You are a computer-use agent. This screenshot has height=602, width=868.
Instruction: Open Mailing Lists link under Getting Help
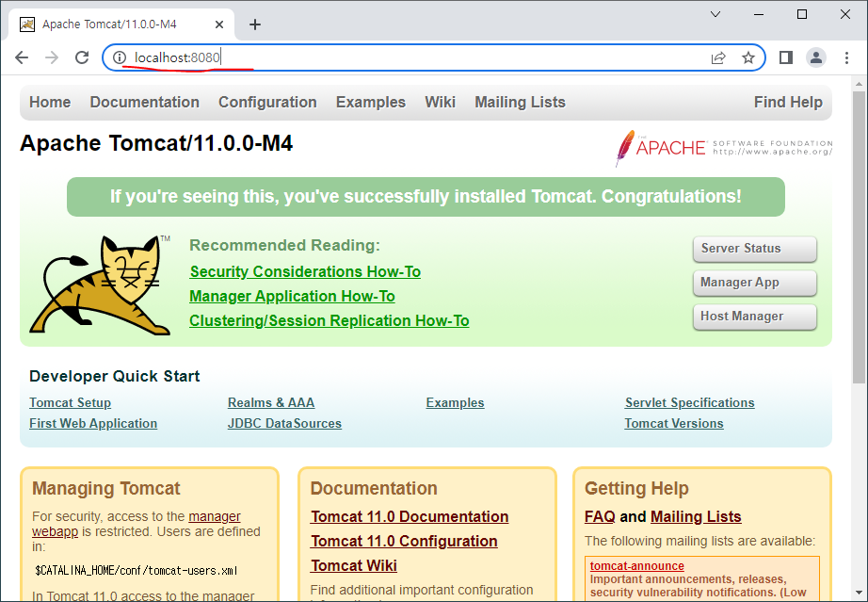click(x=696, y=516)
